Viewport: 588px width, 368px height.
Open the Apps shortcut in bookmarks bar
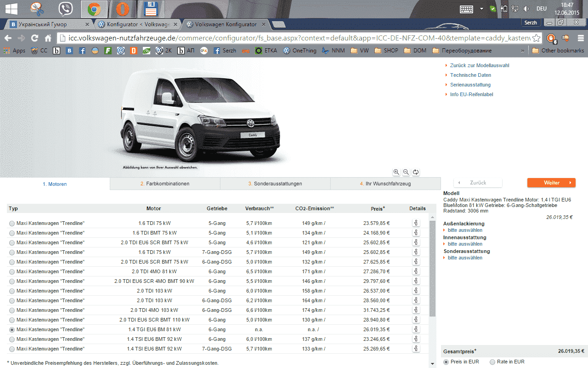coord(14,51)
